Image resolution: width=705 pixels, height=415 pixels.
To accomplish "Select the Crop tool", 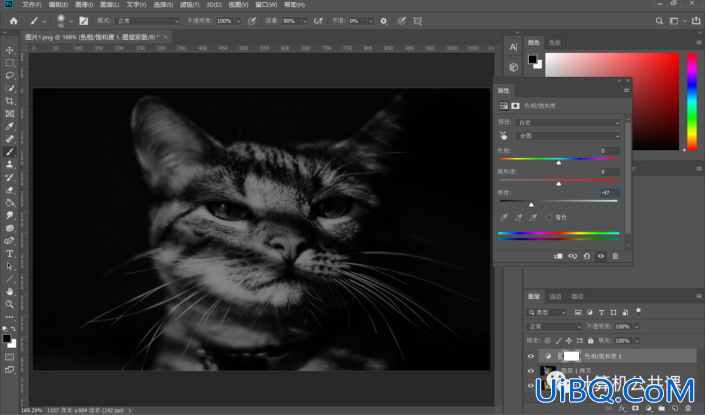I will tap(9, 101).
